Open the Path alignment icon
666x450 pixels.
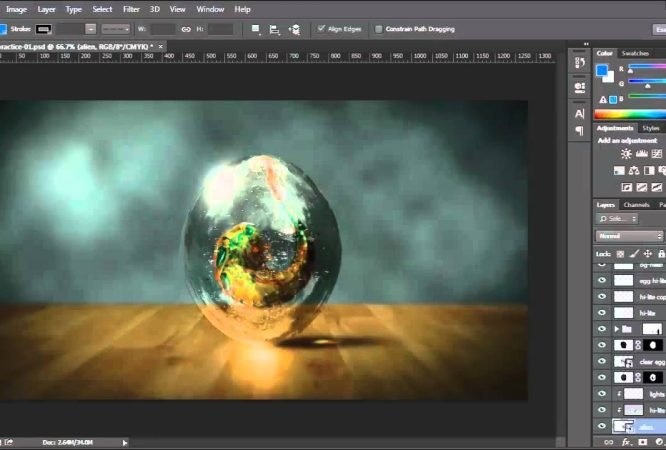(x=275, y=29)
